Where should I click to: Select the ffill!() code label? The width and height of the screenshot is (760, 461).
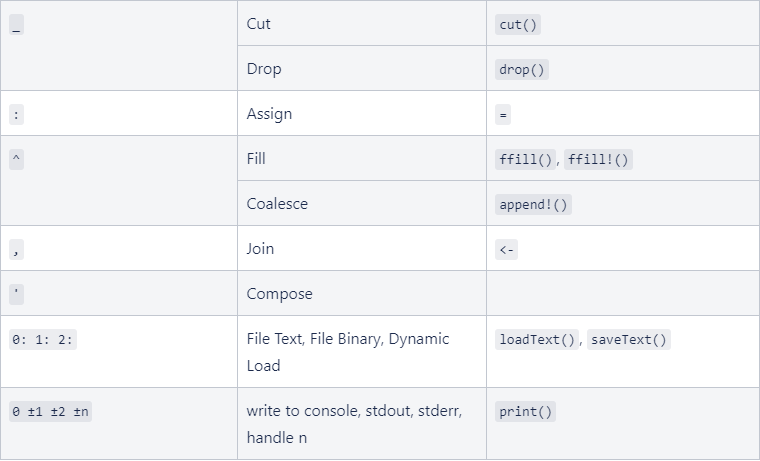click(598, 159)
